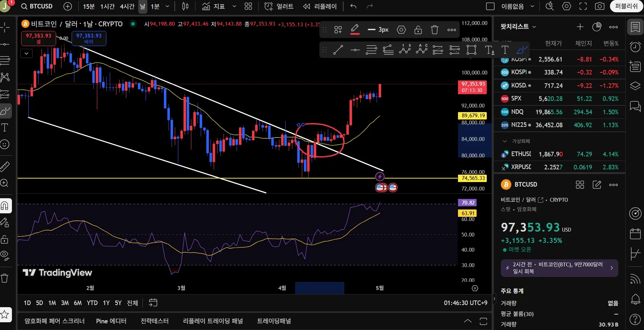Open the 지표 indicators dialog

tap(214, 6)
